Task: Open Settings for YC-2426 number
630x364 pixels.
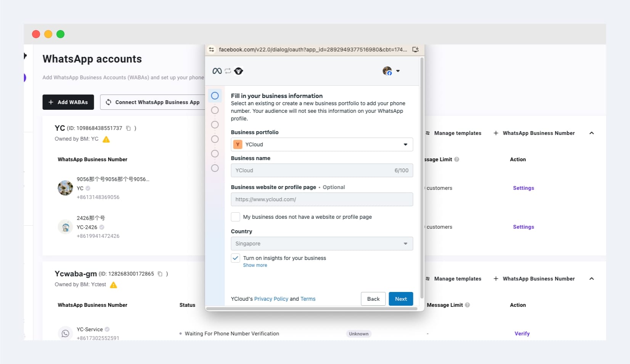Action: point(523,227)
